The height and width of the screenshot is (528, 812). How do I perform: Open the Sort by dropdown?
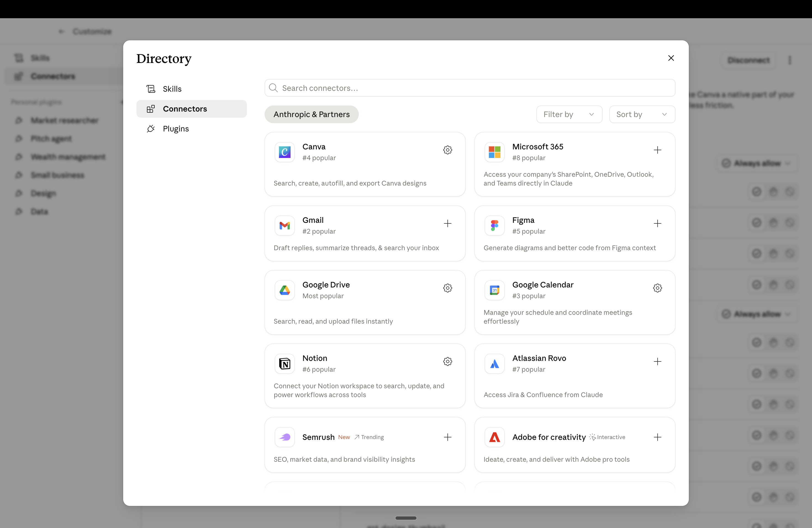tap(642, 114)
